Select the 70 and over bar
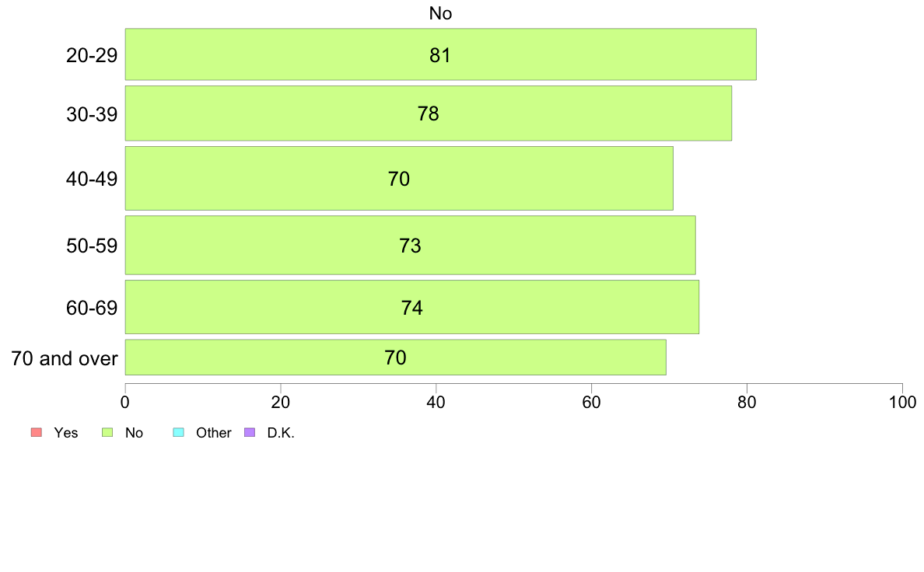Image resolution: width=924 pixels, height=572 pixels. tap(395, 357)
